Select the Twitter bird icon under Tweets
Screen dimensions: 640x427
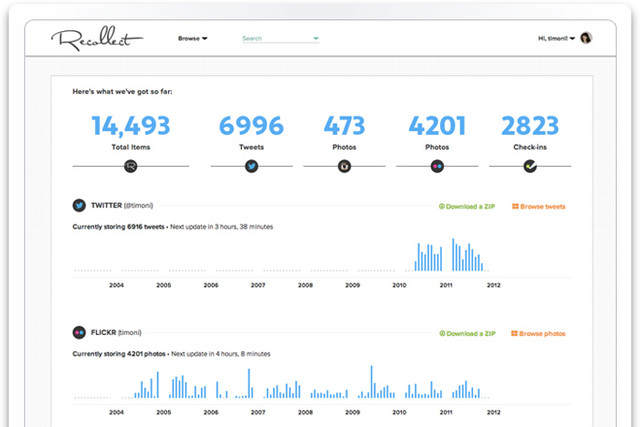click(251, 166)
